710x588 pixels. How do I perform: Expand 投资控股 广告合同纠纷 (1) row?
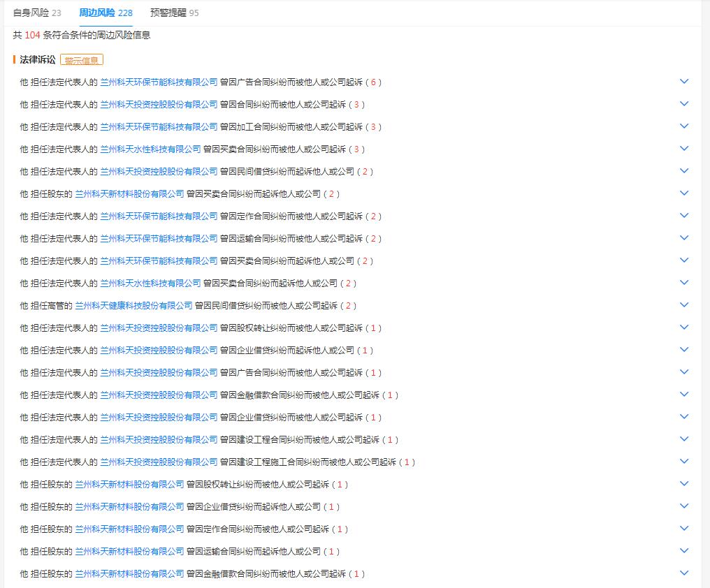click(684, 372)
